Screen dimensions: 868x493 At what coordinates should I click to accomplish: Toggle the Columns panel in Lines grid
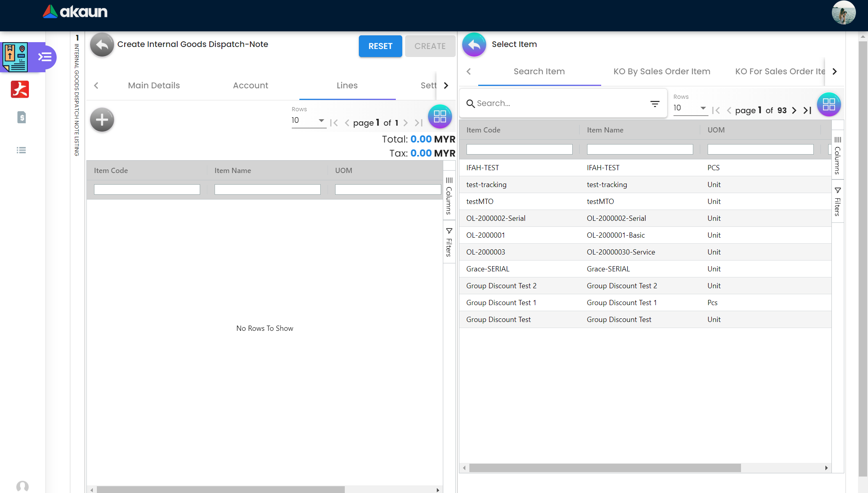pyautogui.click(x=449, y=195)
